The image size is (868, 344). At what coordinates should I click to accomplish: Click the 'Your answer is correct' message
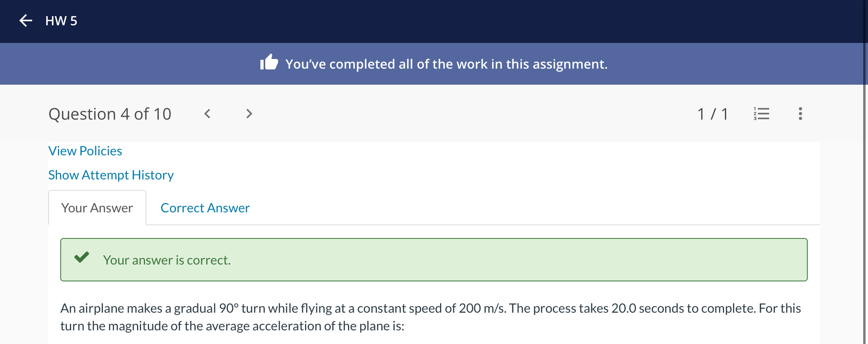tap(167, 260)
